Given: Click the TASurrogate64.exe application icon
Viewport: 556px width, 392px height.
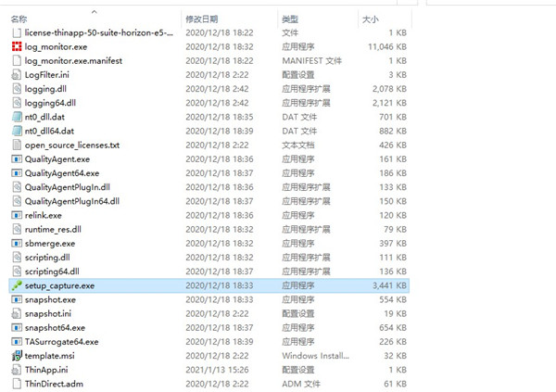Looking at the screenshot, I should tap(17, 342).
